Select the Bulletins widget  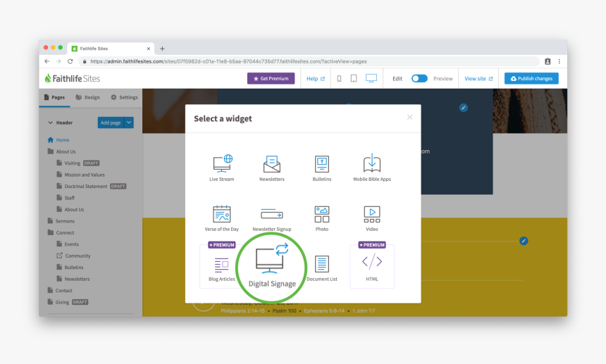click(x=321, y=168)
